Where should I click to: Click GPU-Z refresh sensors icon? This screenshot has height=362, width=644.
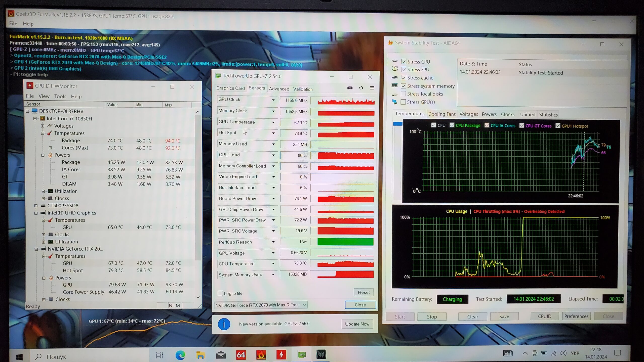361,88
